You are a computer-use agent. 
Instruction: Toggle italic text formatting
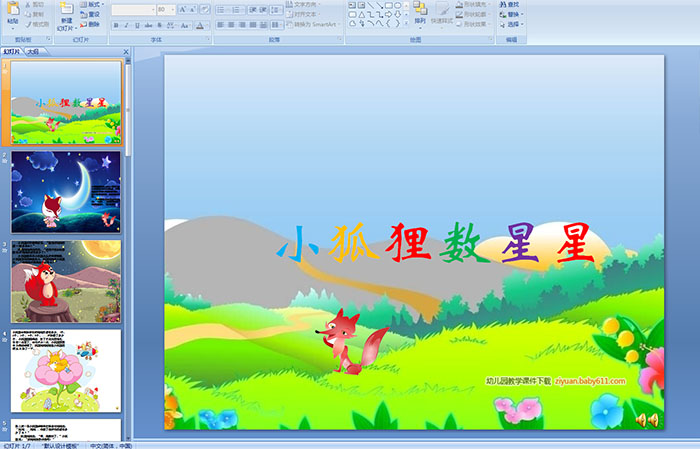[x=127, y=25]
